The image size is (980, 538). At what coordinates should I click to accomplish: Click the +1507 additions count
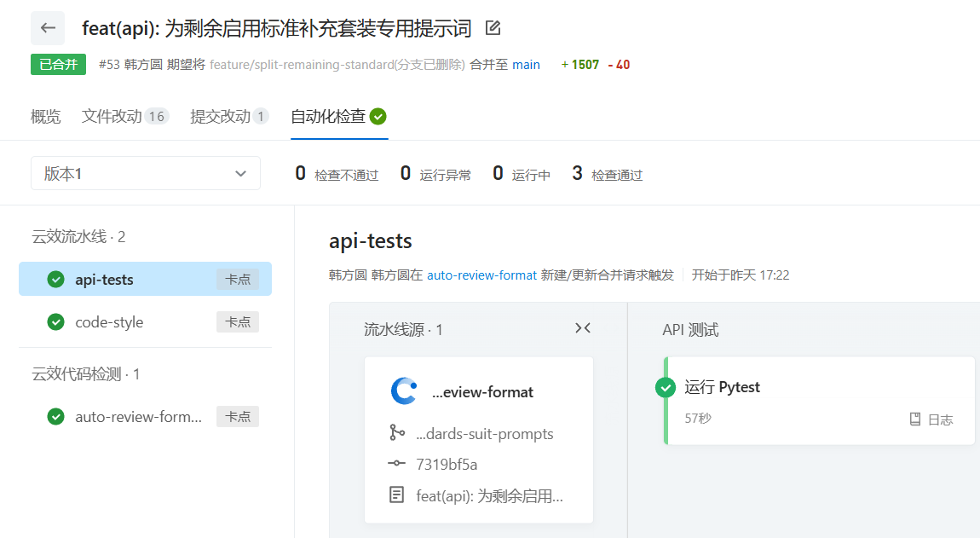pos(580,65)
